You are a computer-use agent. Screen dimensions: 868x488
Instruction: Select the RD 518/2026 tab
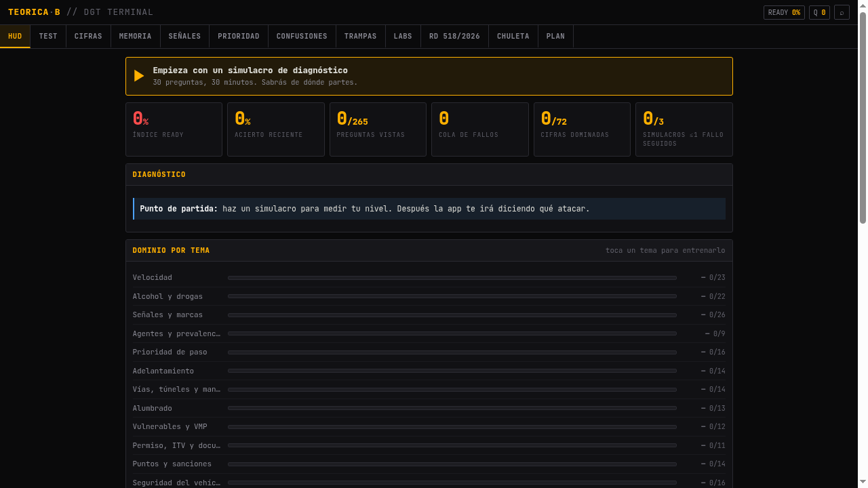(454, 37)
